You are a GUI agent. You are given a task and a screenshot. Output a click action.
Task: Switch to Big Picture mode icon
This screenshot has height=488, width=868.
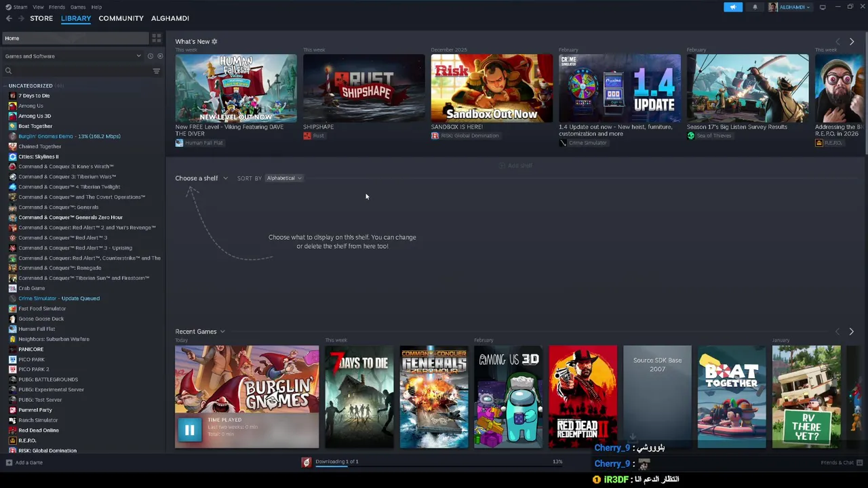tap(823, 7)
